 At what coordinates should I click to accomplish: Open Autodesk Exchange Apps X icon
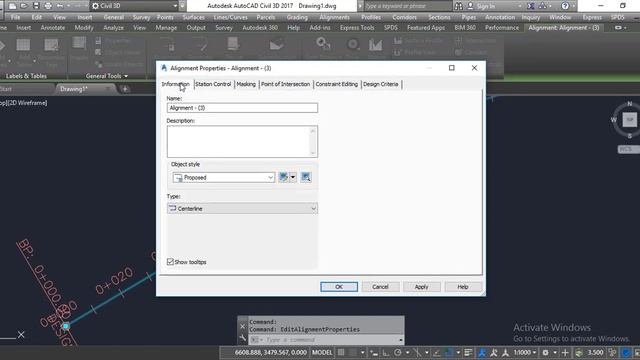coord(530,6)
